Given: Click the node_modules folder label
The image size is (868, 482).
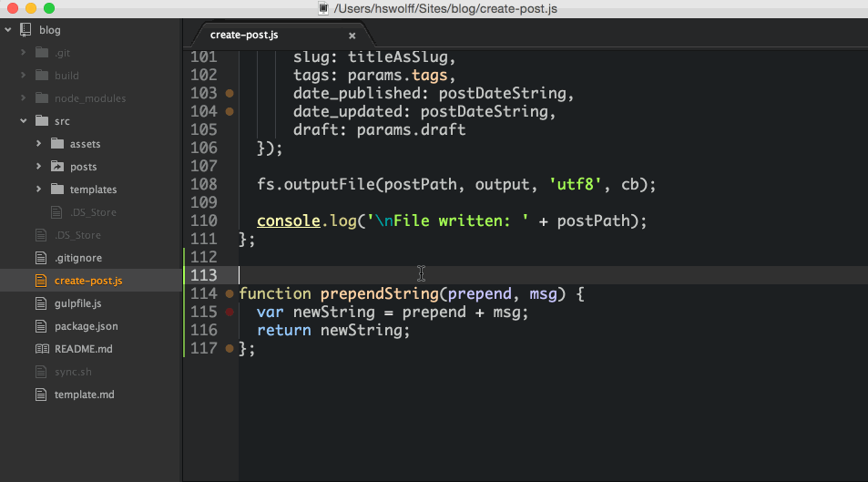Looking at the screenshot, I should point(89,98).
